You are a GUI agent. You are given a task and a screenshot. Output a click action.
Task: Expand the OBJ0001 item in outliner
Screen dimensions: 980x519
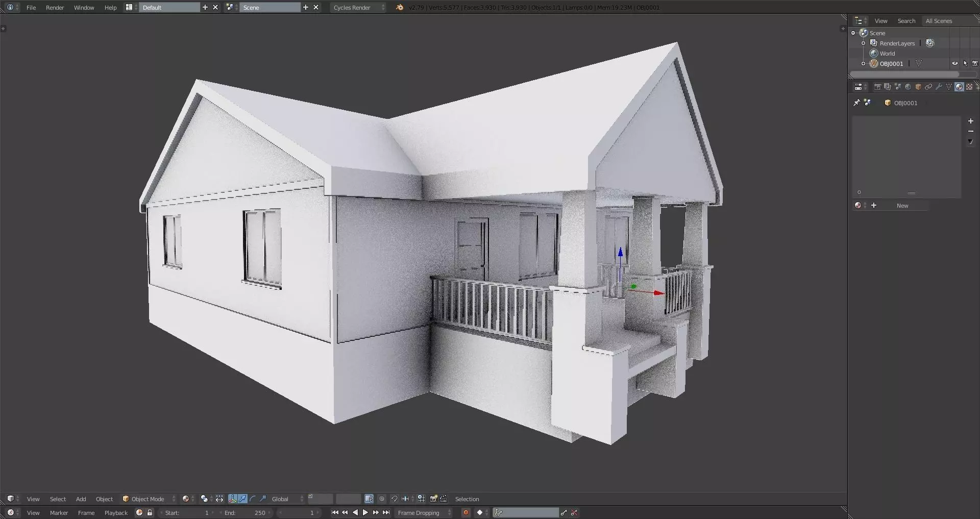(863, 63)
